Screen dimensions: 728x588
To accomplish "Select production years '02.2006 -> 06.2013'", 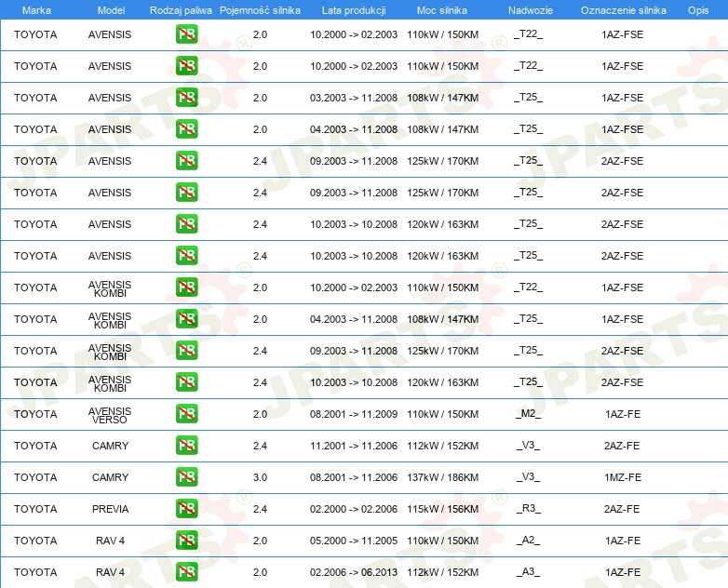I will 354,572.
